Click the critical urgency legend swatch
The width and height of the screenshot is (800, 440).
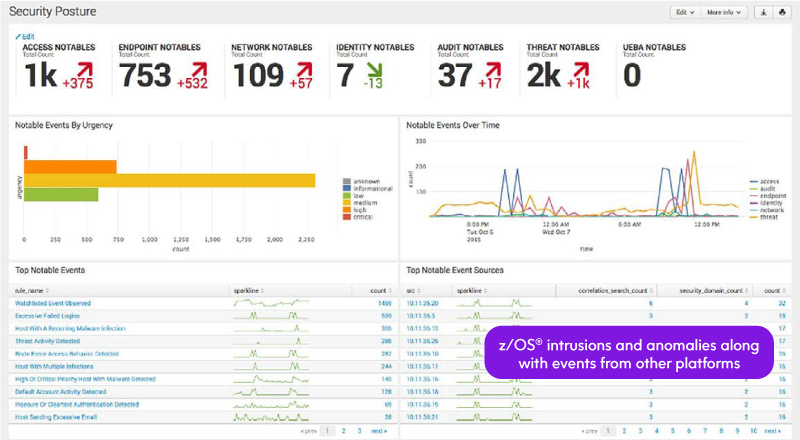tap(347, 217)
